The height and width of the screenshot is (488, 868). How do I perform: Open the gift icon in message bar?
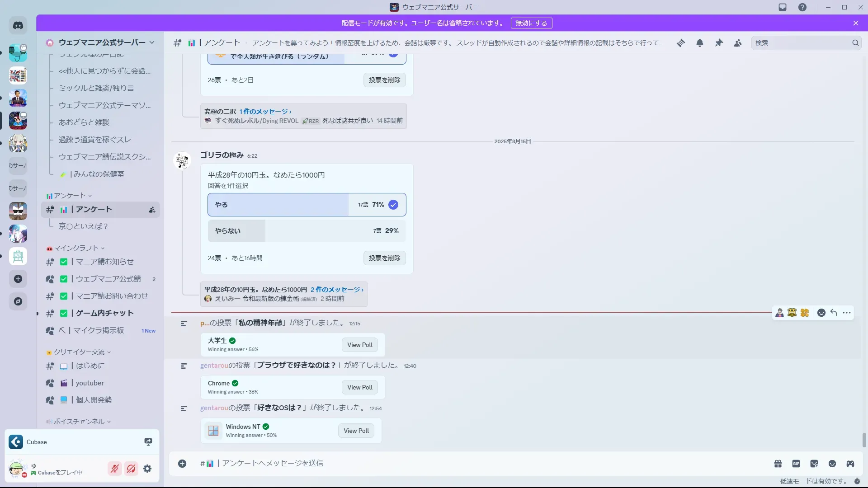pyautogui.click(x=778, y=464)
